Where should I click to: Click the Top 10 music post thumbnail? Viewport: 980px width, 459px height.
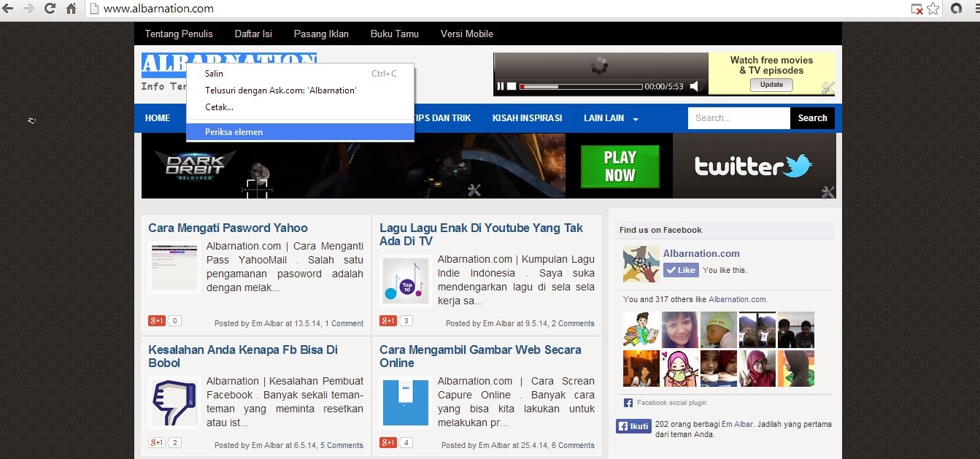coord(406,281)
